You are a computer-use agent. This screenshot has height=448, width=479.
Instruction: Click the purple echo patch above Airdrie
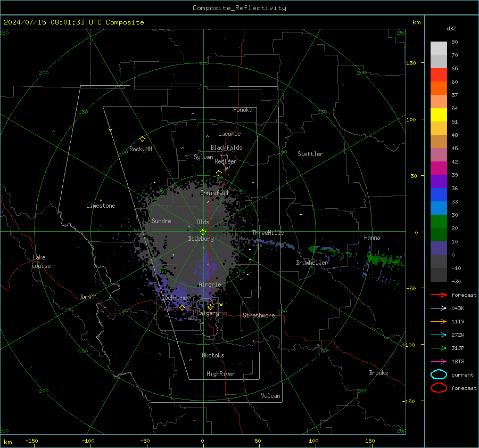click(x=206, y=267)
